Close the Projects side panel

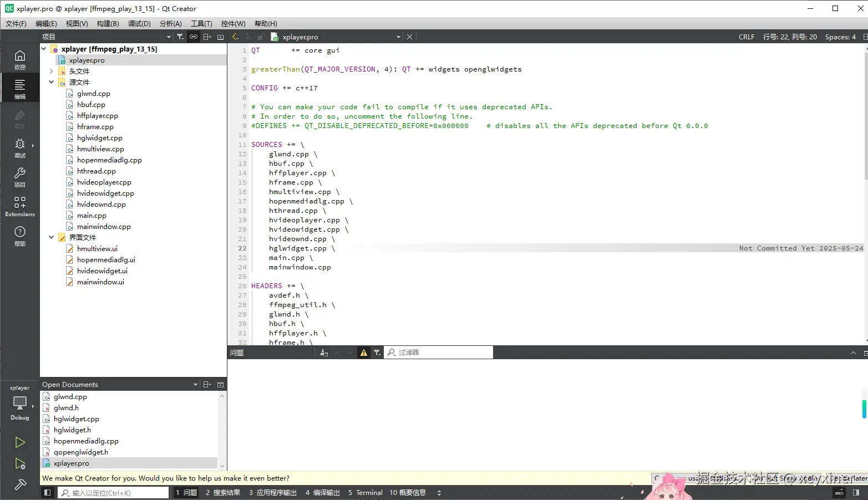(x=220, y=37)
